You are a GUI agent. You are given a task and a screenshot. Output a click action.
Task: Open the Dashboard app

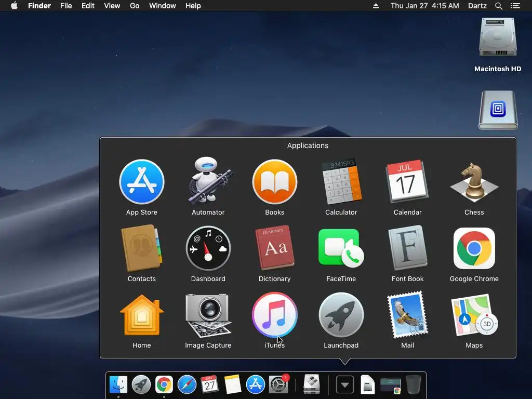click(208, 248)
